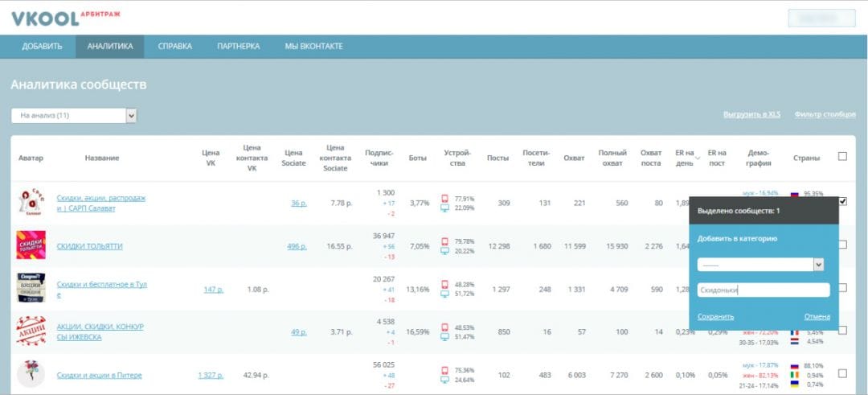Open the Туле discounts community avatar
Viewport: 868px width, 395px height.
click(31, 288)
